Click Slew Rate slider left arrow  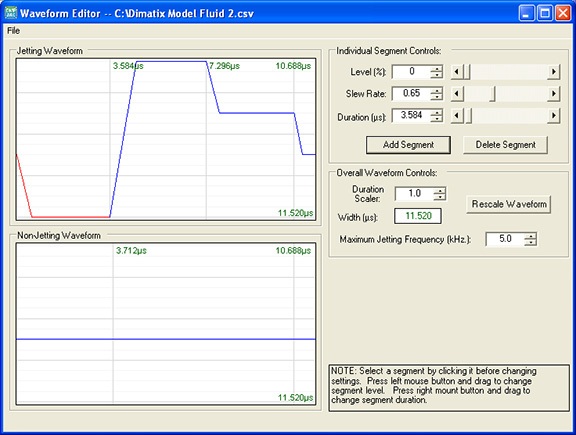coord(457,94)
